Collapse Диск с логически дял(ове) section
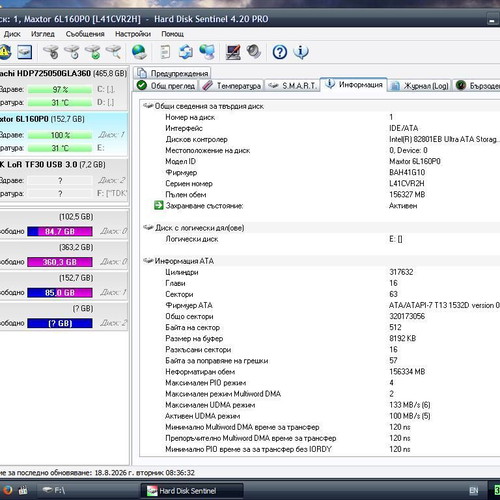Viewport: 500px width, 500px height. pyautogui.click(x=194, y=228)
